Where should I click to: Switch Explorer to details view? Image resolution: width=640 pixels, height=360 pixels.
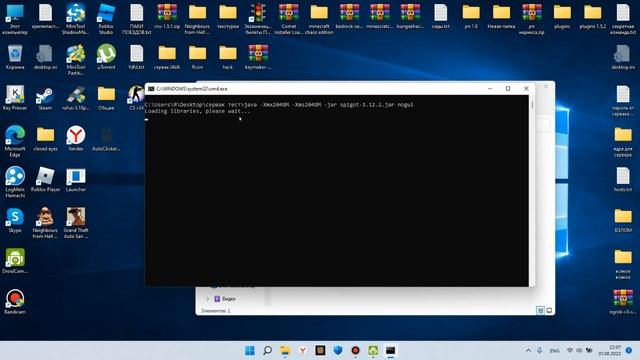tap(540, 311)
